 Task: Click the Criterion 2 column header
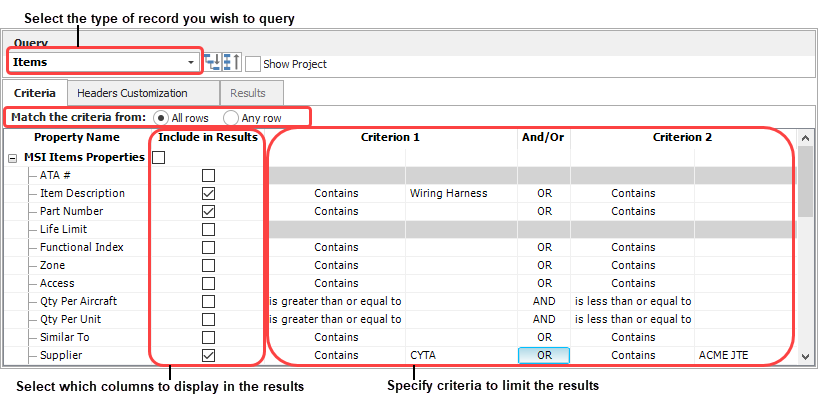(682, 138)
